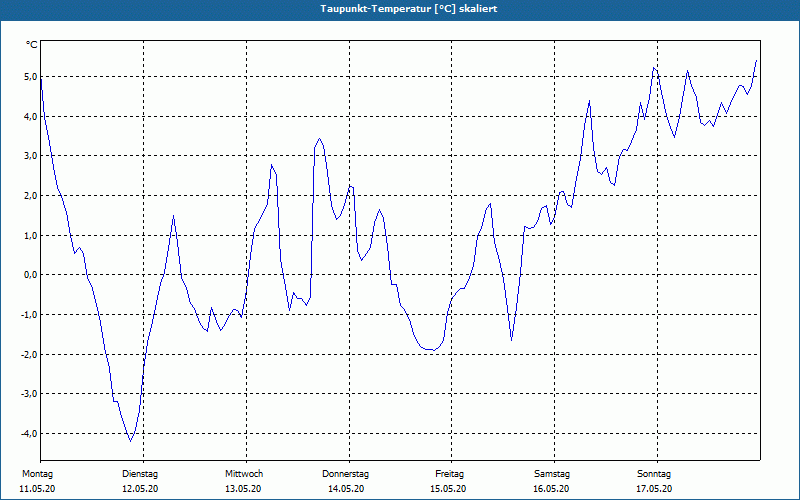Screen dimensions: 800x500
Task: Select the Dienstag day label
Action: 140,474
